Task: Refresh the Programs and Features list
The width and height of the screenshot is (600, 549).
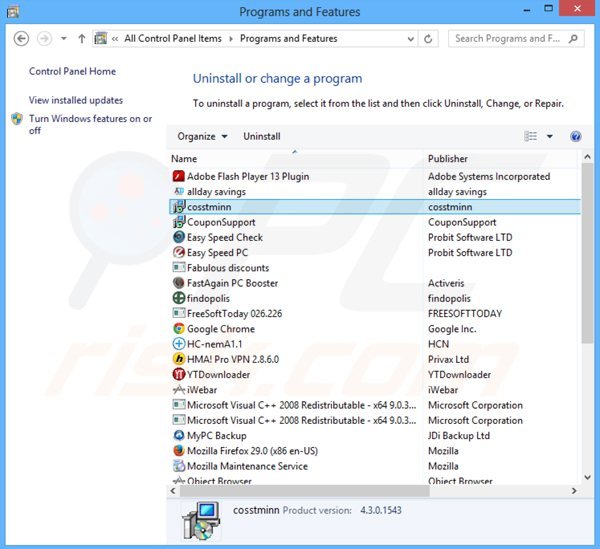Action: click(429, 39)
